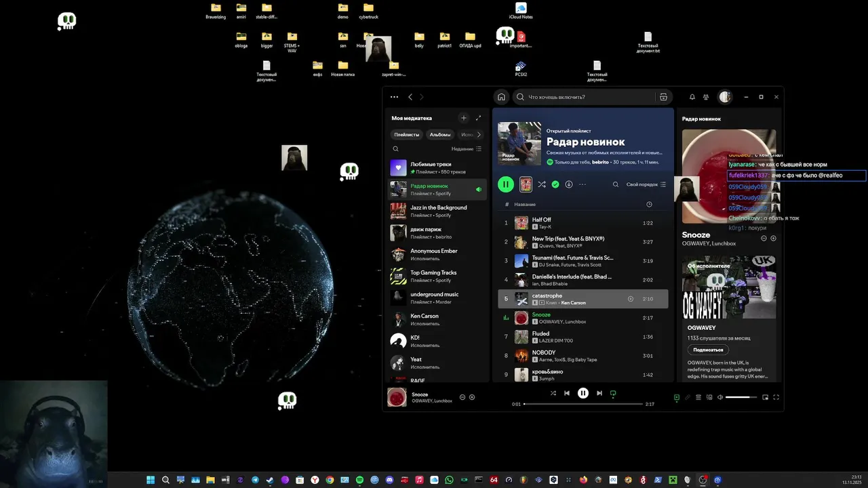Open the Lyrics microphone icon
Screen dimensions: 868x488
tap(687, 397)
